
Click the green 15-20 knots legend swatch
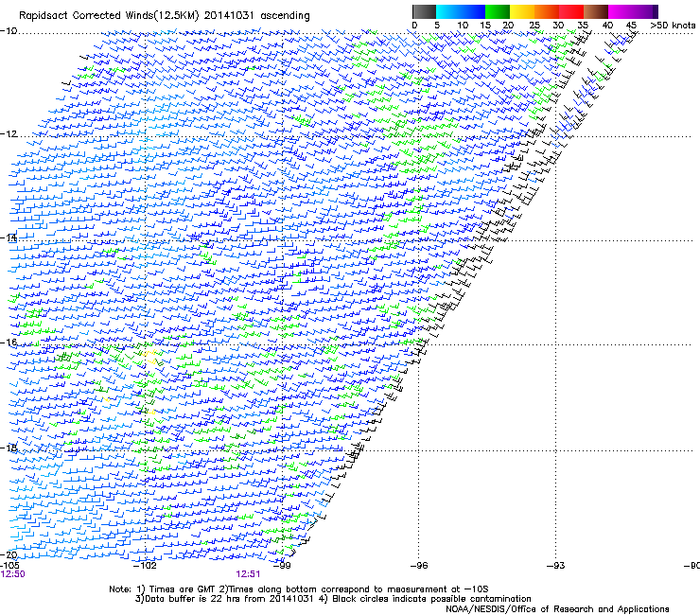(x=497, y=11)
